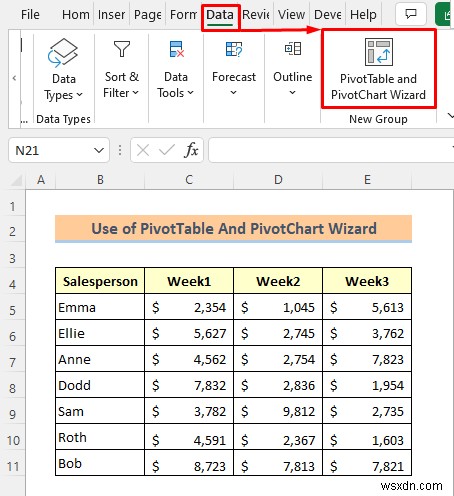The image size is (454, 496).
Task: Click the Data Tools icon
Action: click(176, 49)
